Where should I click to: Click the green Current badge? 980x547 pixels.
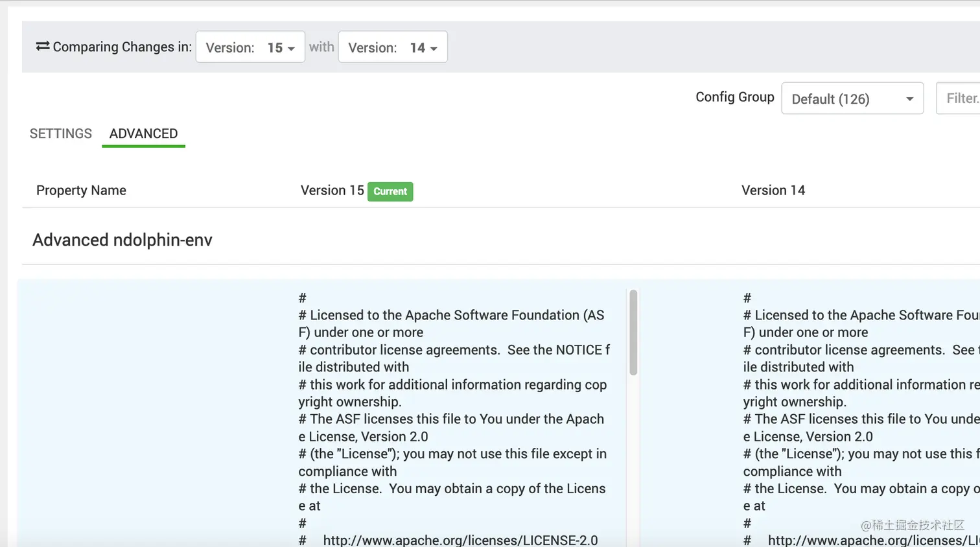tap(390, 191)
